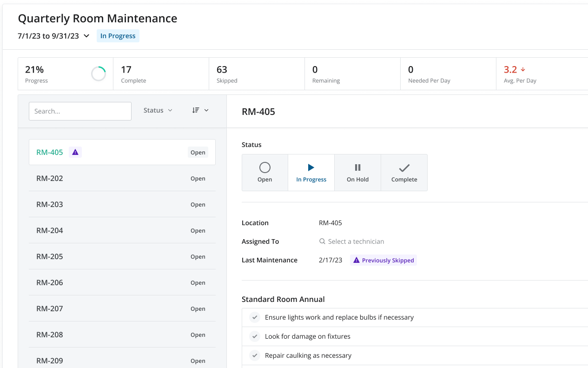Viewport: 588px width, 368px height.
Task: Click the purple warning icon beside RM-405
Action: point(75,152)
